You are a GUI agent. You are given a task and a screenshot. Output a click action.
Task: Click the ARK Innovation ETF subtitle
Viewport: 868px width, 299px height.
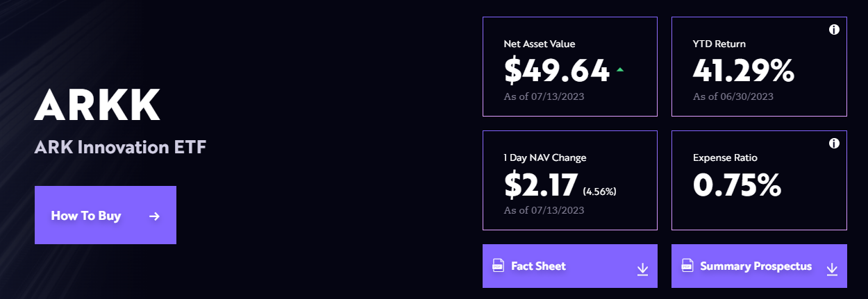120,148
